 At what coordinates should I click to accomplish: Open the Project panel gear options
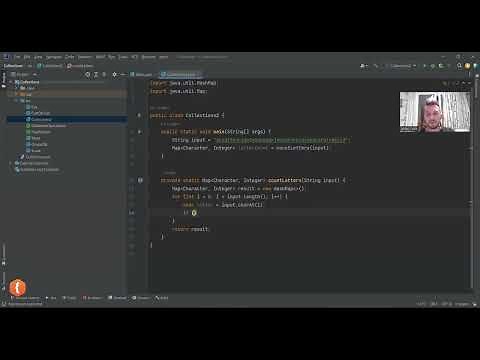pyautogui.click(x=115, y=74)
